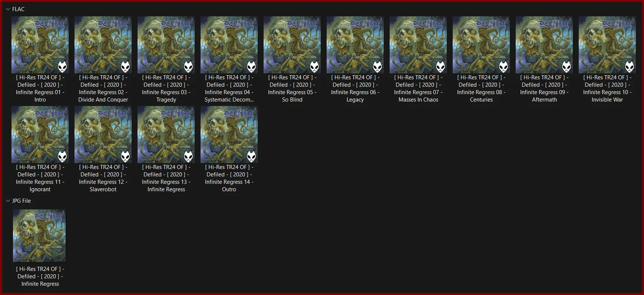
Task: Select the 06 - Legacy track thumbnail
Action: coord(355,45)
